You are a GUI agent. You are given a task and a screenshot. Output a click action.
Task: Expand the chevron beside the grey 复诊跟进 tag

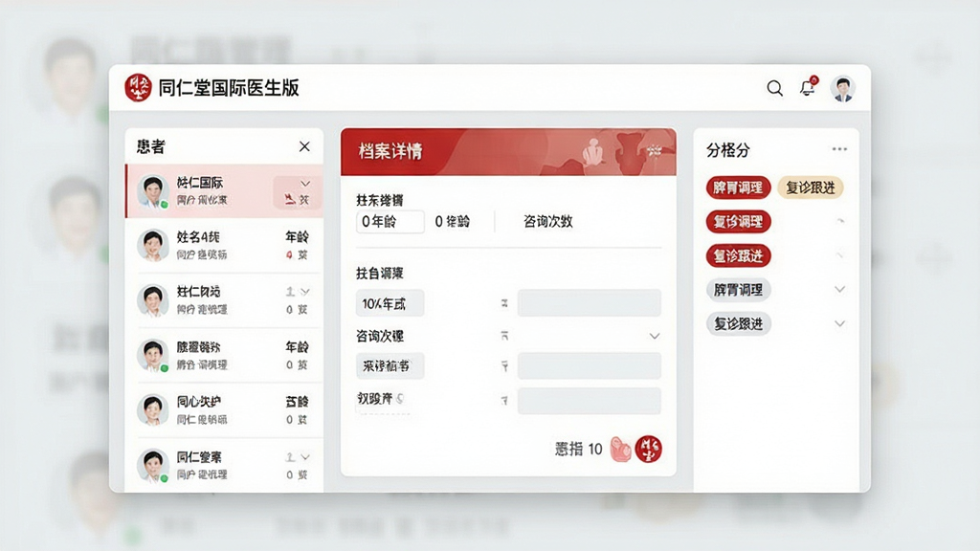[840, 323]
